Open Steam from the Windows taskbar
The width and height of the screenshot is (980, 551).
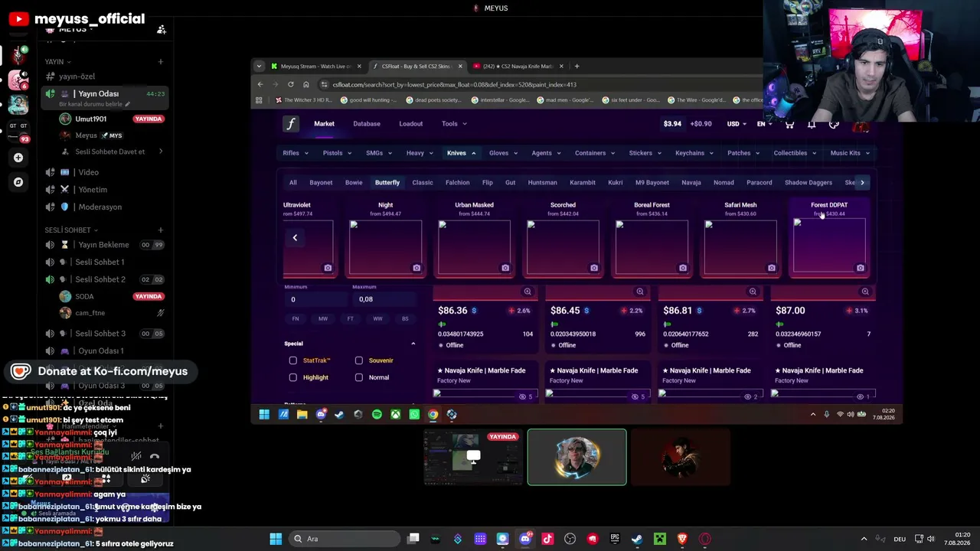636,539
